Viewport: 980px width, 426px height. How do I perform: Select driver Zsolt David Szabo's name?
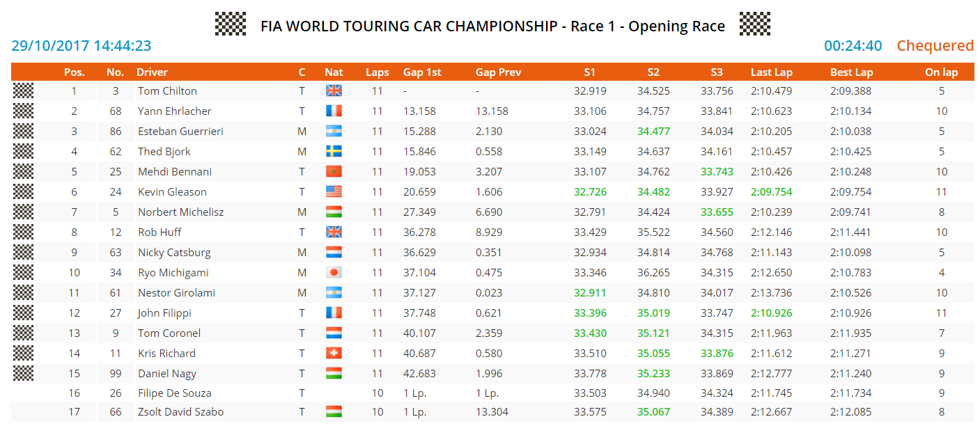(180, 412)
